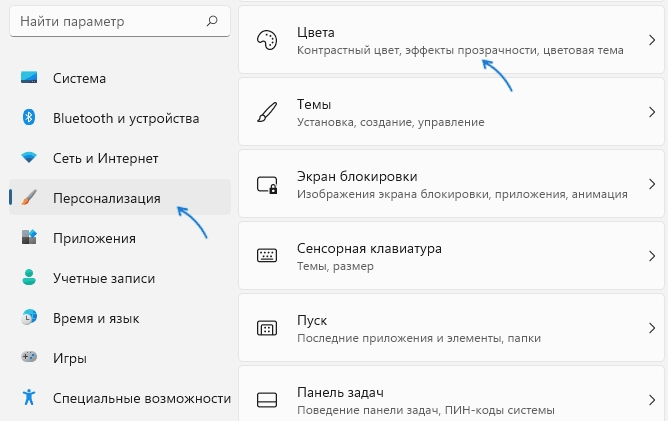Click the paintbrush icon beside Персонализация
Screen dimensions: 668x421
point(29,197)
